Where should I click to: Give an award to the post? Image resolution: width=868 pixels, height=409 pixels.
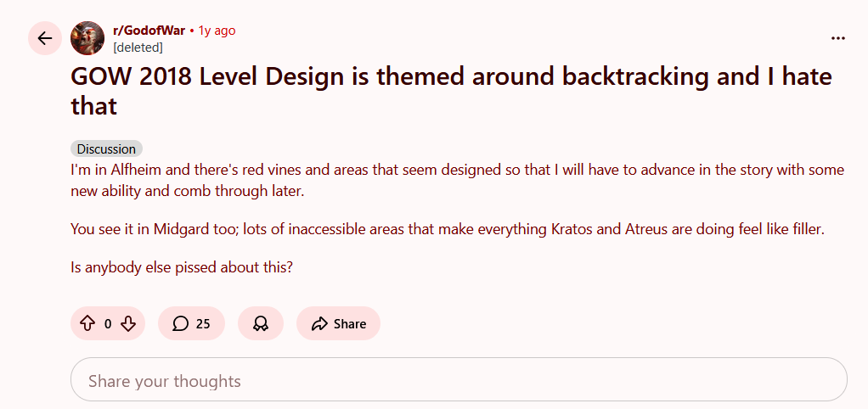coord(261,323)
